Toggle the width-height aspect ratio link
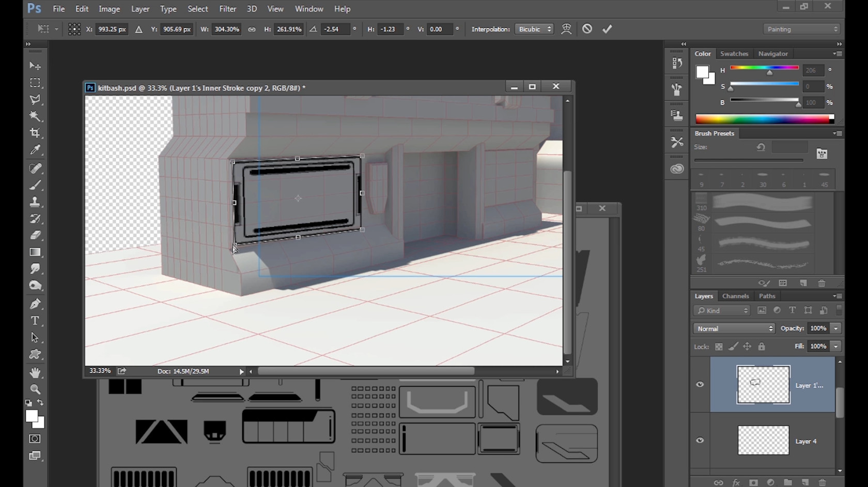Viewport: 868px width, 487px height. point(252,29)
